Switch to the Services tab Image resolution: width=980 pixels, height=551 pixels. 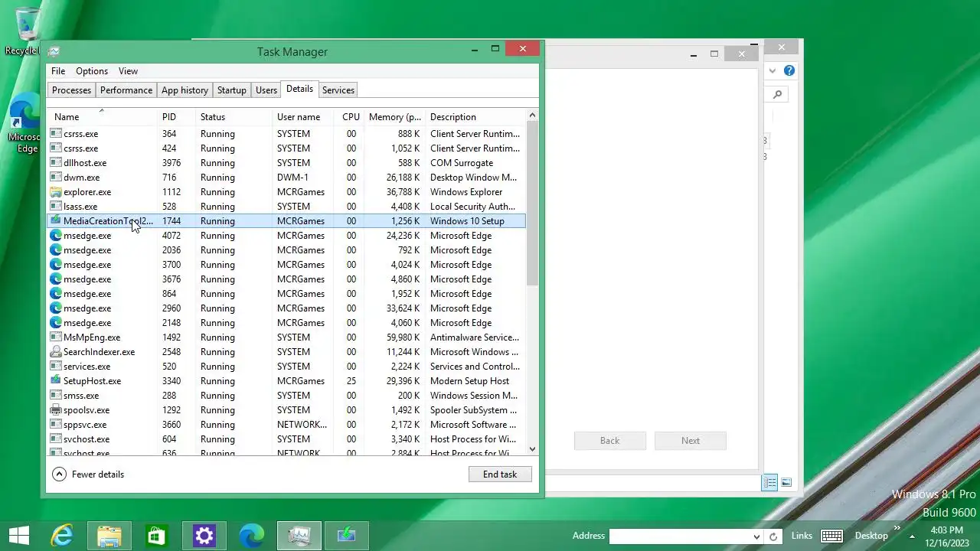pyautogui.click(x=338, y=90)
